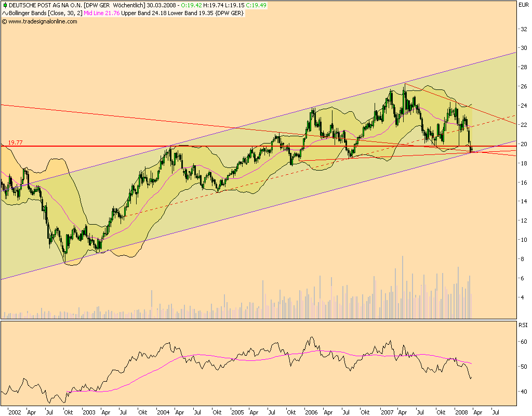Click the green instrument icon beside DEUTSCHE POST AG

4,4
